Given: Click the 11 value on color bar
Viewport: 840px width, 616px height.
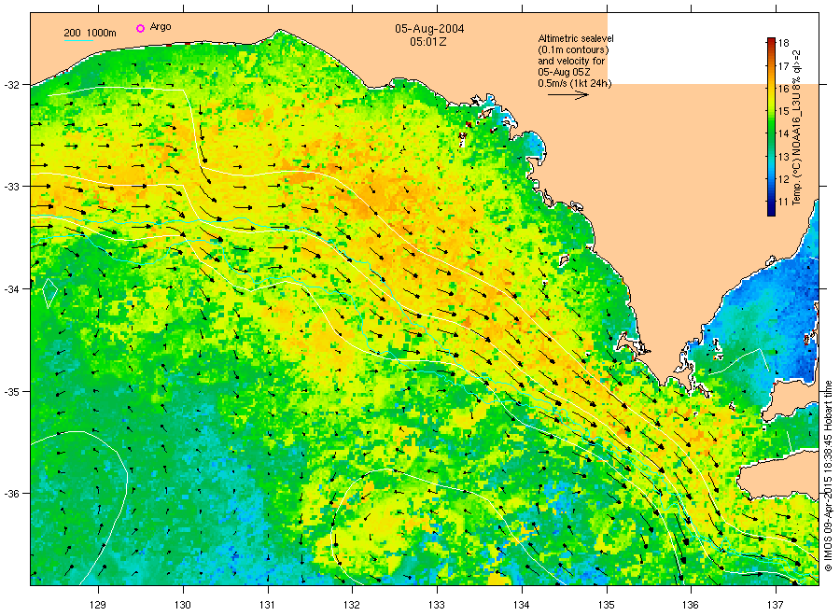Looking at the screenshot, I should pyautogui.click(x=783, y=202).
